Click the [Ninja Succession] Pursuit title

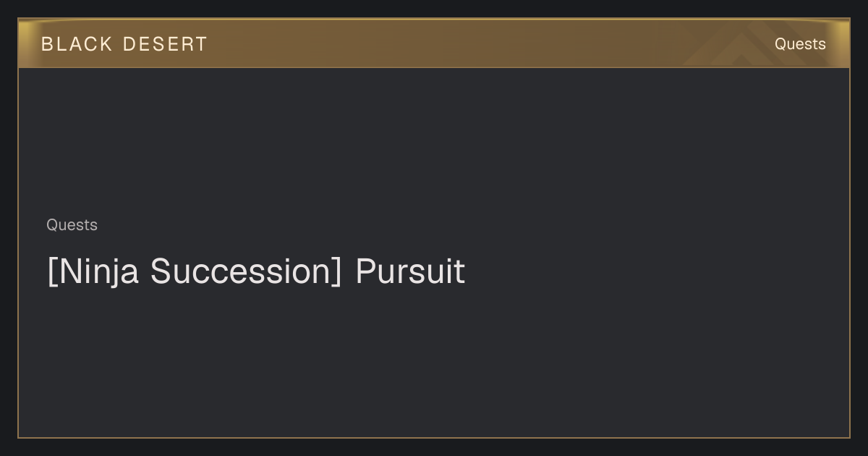(x=256, y=271)
